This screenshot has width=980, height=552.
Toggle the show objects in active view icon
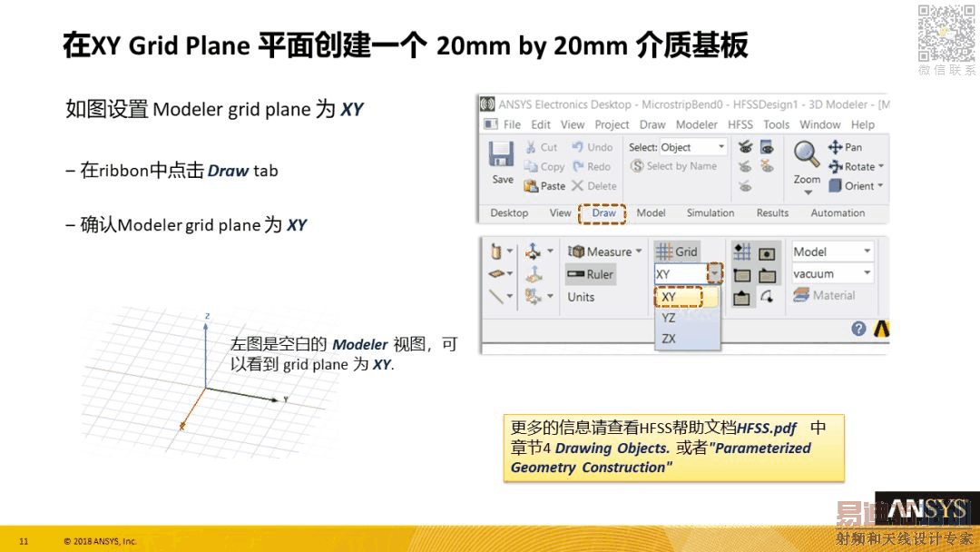click(x=767, y=147)
